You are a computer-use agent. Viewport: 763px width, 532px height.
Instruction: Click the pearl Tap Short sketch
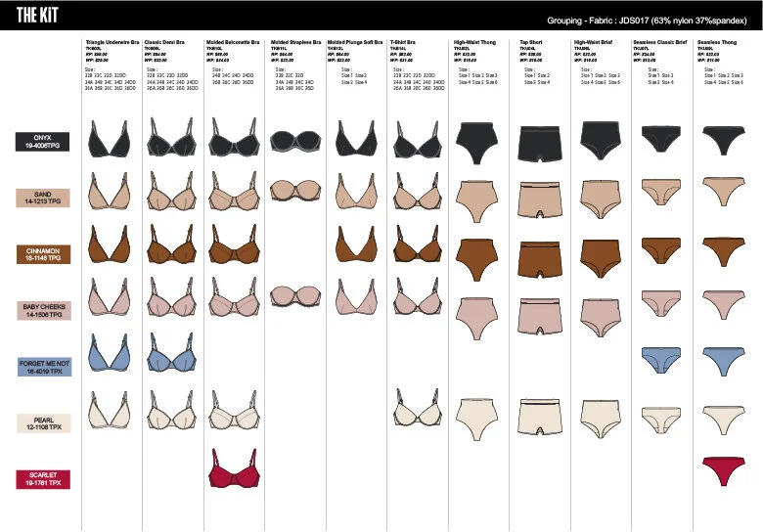coord(540,418)
